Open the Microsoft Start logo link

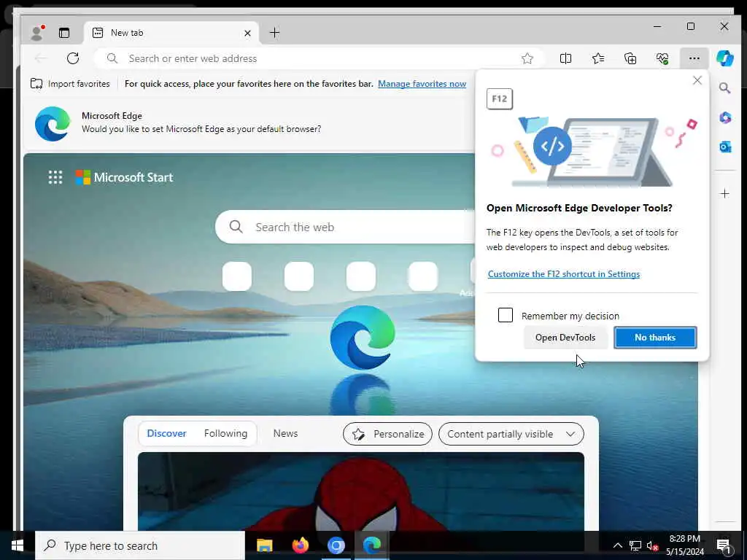(124, 177)
